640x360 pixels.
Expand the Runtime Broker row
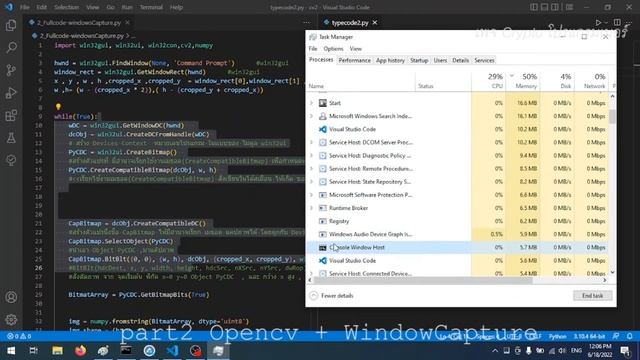pos(312,208)
